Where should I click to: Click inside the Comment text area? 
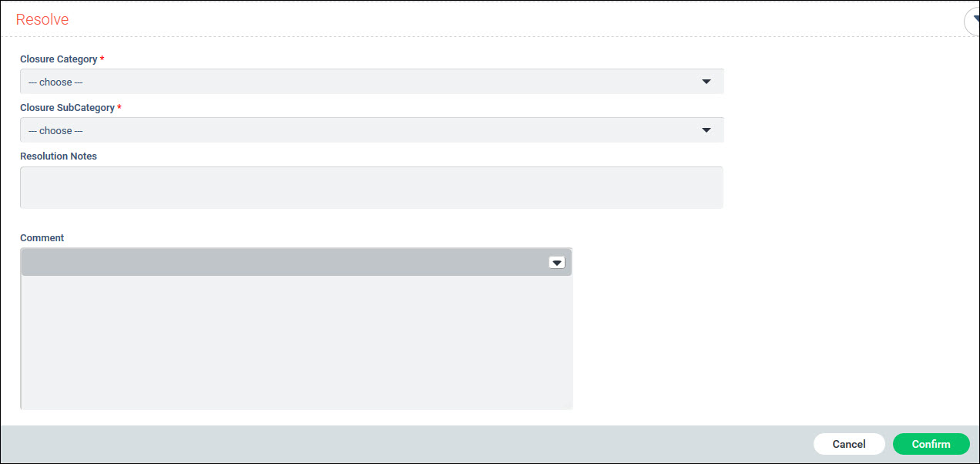[x=297, y=341]
